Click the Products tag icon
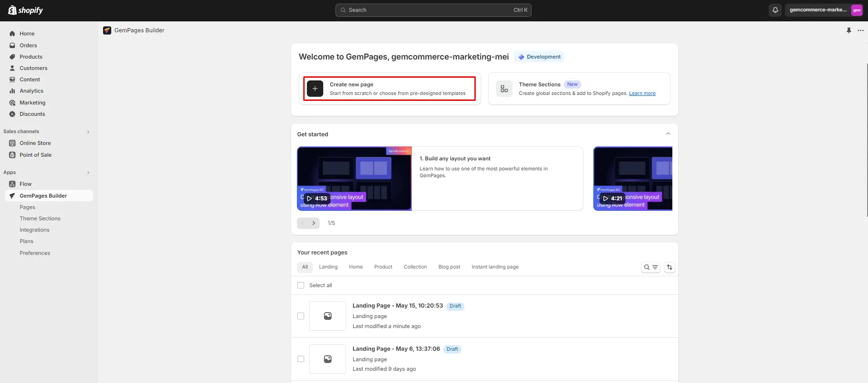 pos(12,57)
